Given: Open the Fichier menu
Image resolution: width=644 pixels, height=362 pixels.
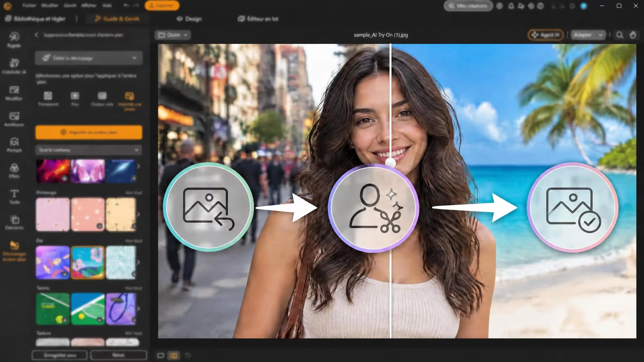Looking at the screenshot, I should (x=29, y=5).
